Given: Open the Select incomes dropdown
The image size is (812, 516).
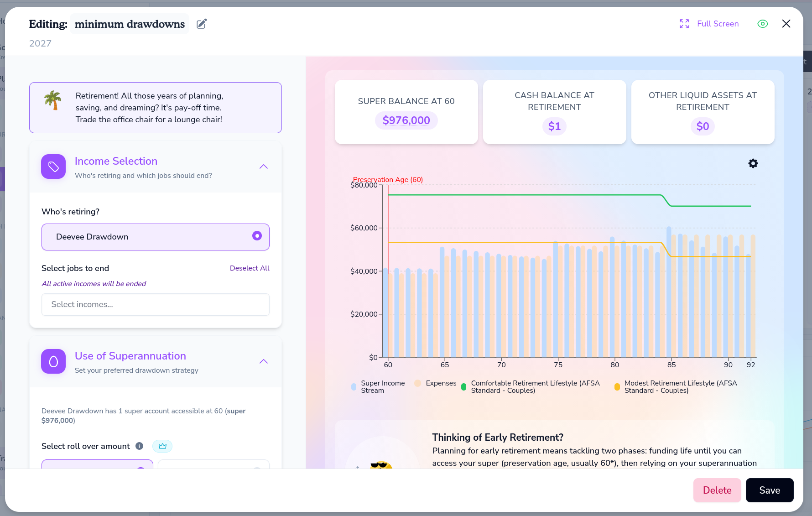Looking at the screenshot, I should coord(156,304).
